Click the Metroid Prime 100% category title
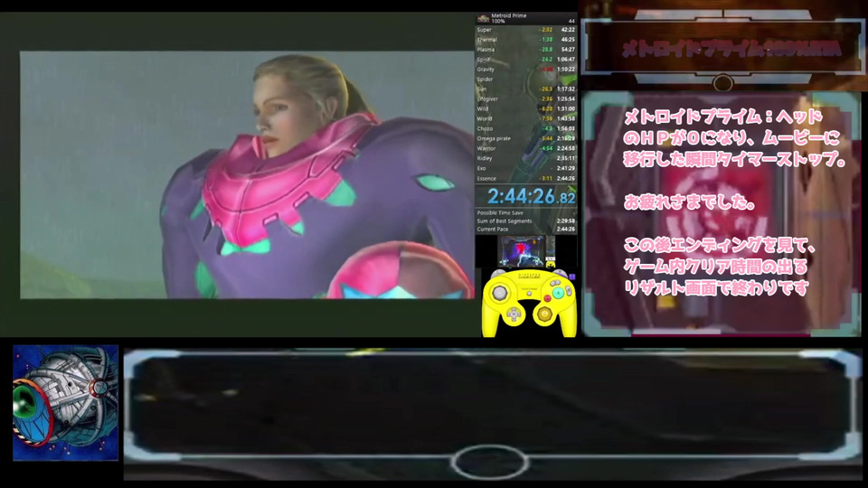 (x=508, y=18)
